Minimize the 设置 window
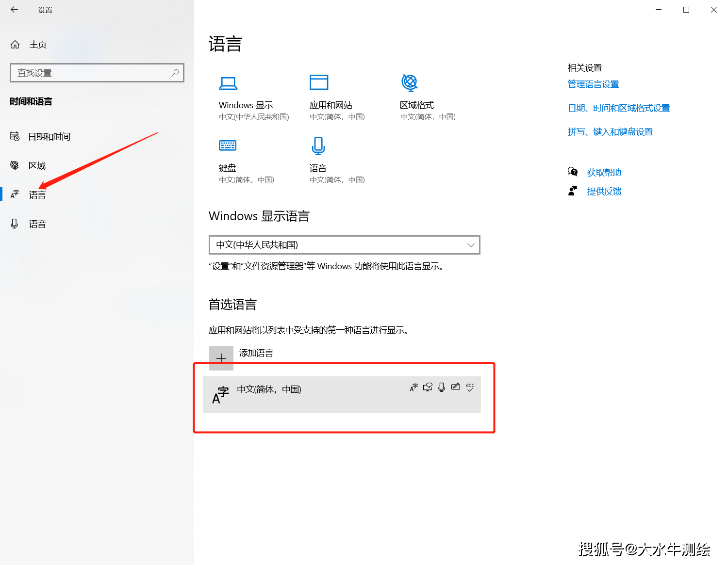 click(x=659, y=10)
